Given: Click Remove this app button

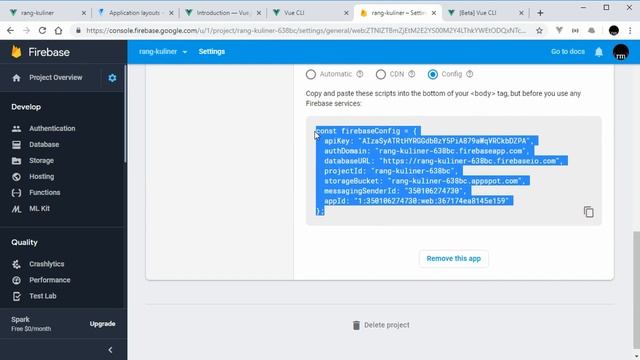Looking at the screenshot, I should (453, 258).
